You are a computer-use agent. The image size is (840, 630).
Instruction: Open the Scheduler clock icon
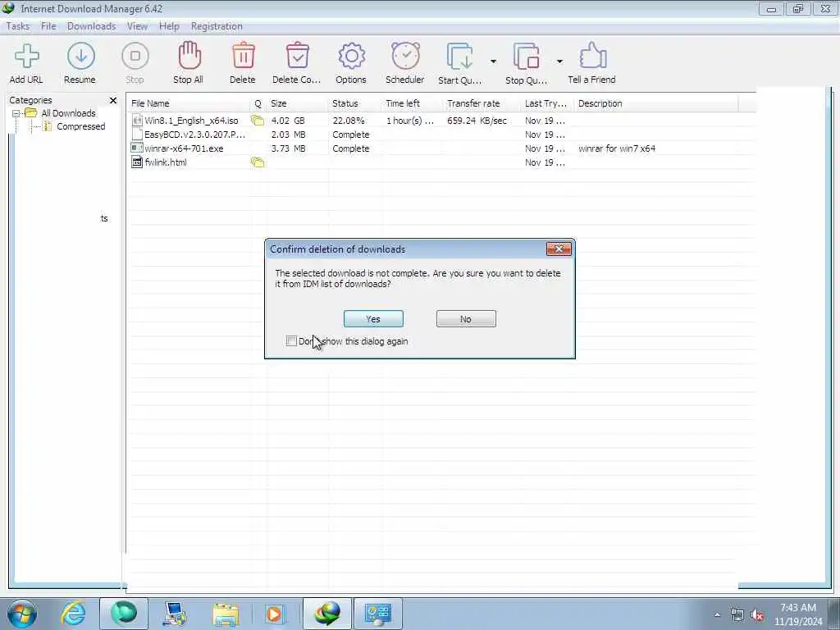click(405, 57)
